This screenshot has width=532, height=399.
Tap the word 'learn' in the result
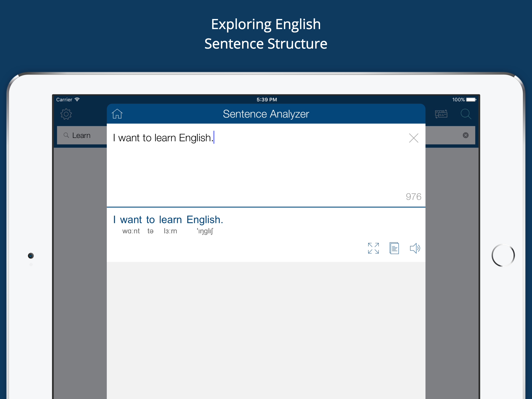point(170,220)
